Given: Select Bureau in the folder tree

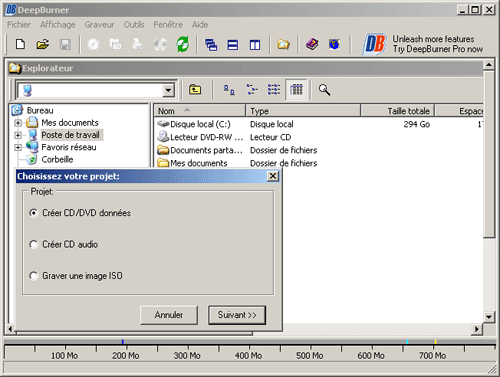Looking at the screenshot, I should (40, 110).
